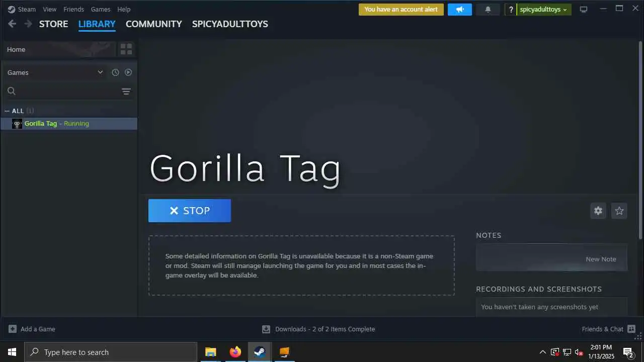The width and height of the screenshot is (644, 362).
Task: Open the notifications bell
Action: click(x=488, y=10)
